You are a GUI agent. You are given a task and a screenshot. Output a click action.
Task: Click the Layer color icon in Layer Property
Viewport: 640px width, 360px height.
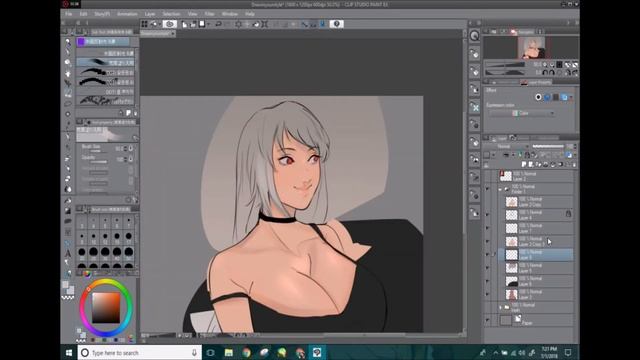564,97
